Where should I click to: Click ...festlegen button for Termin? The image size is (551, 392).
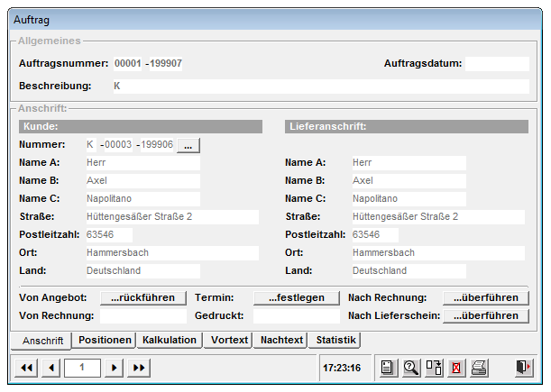coord(296,298)
